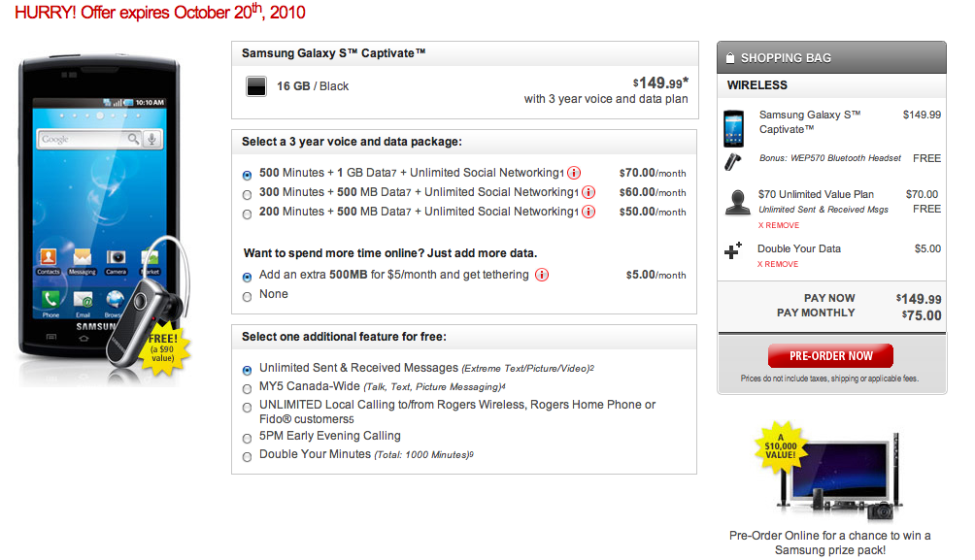Click the Bluetooth headset icon in shopping bag
Screen dimensions: 975x560
[734, 159]
